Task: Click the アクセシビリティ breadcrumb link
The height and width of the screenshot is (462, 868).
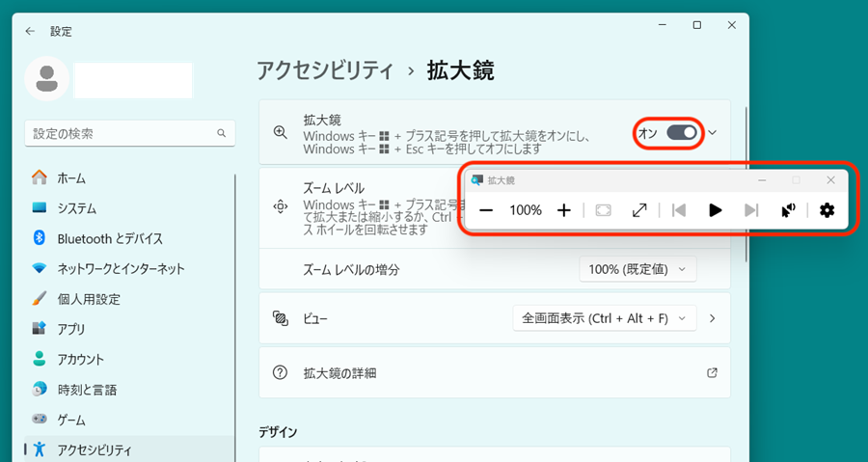Action: [324, 70]
